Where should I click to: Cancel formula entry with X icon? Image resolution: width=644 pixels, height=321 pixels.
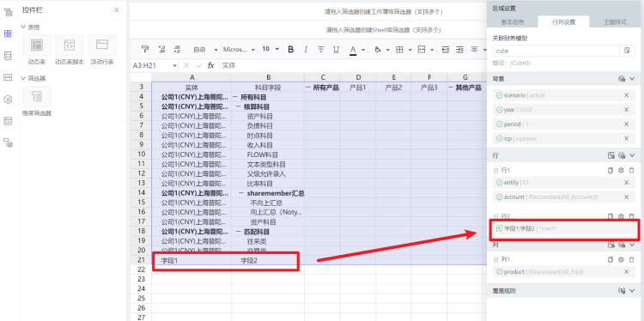[186, 66]
